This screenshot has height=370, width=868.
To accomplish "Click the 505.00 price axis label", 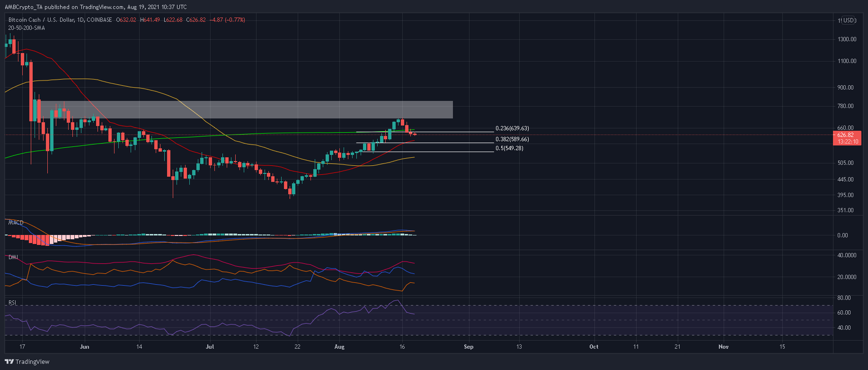I will (845, 163).
